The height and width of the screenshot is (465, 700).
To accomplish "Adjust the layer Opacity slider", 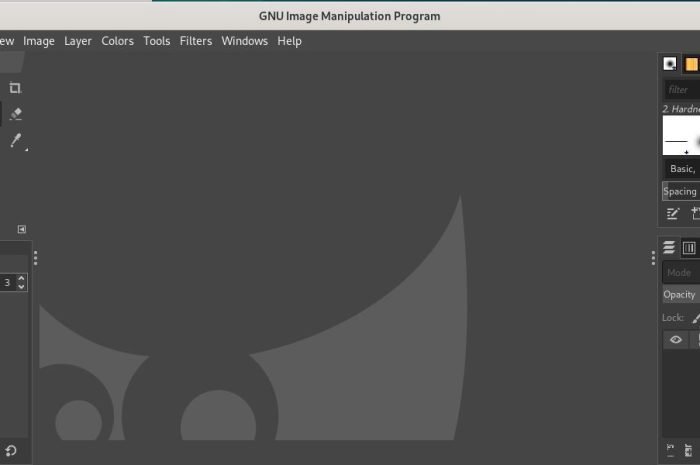I will pyautogui.click(x=681, y=295).
